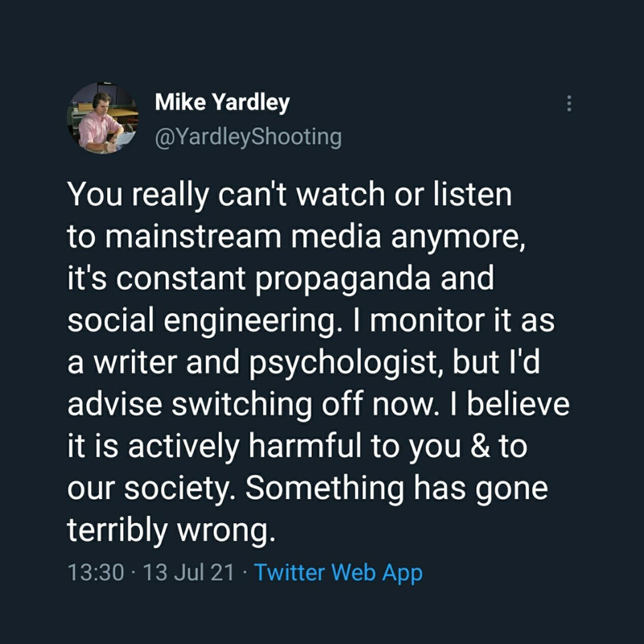Click the word monitor in the tweet

click(427, 320)
